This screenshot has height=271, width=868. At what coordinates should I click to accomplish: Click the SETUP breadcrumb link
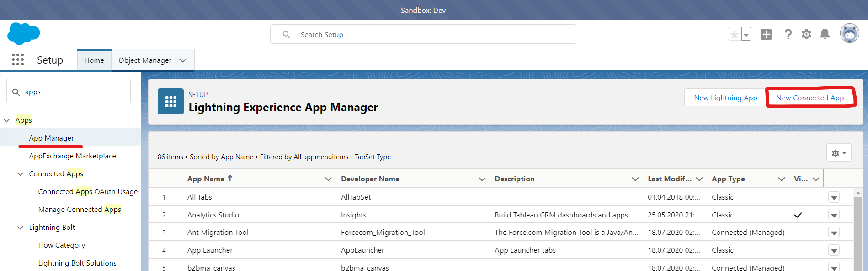click(x=198, y=94)
